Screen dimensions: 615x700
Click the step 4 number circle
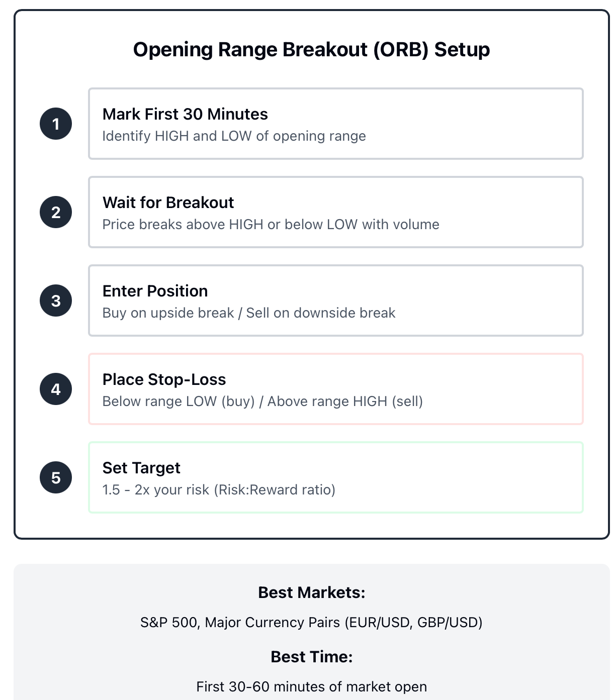click(x=56, y=389)
